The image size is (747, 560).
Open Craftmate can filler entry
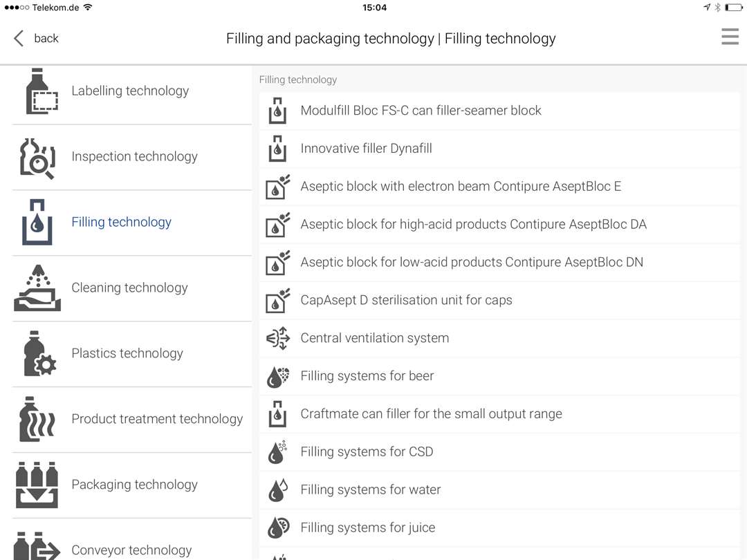click(x=431, y=414)
